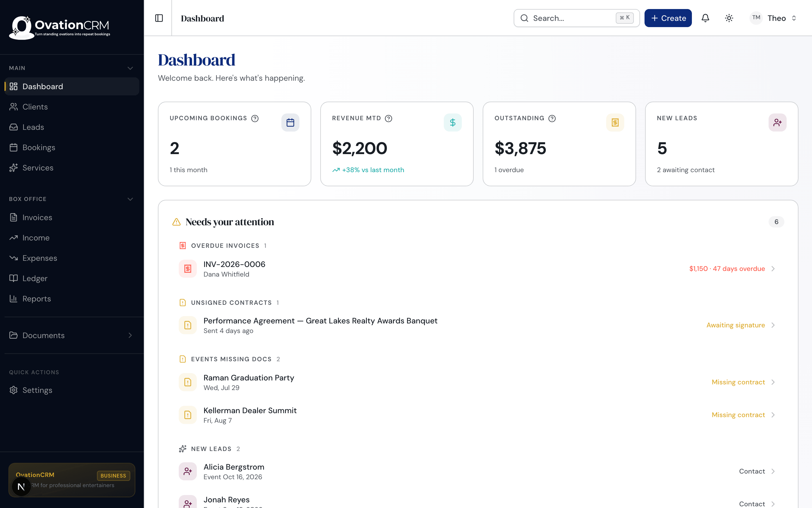Open Settings in sidebar
Viewport: 812px width, 508px height.
pyautogui.click(x=72, y=390)
